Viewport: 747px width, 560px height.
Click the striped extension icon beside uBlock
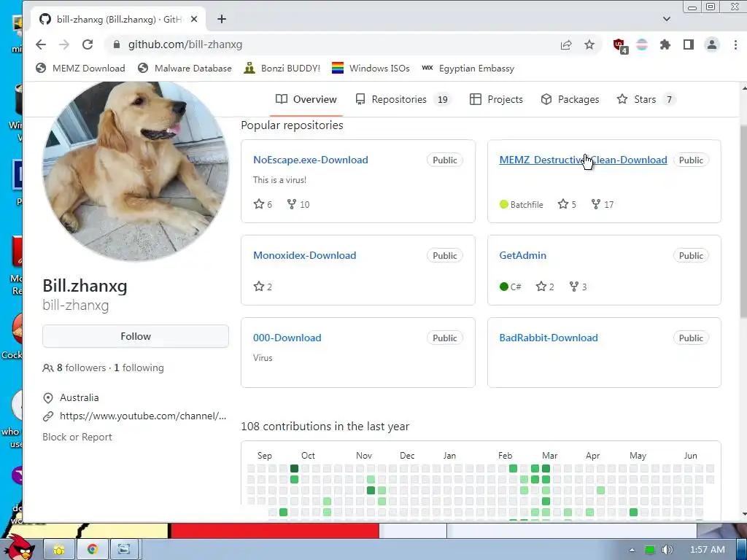[x=642, y=44]
